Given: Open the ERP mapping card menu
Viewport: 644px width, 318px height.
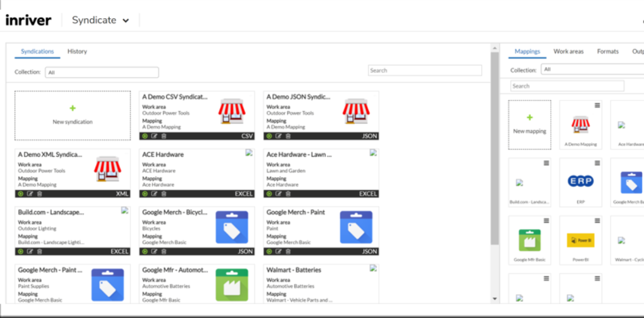Looking at the screenshot, I should (597, 163).
